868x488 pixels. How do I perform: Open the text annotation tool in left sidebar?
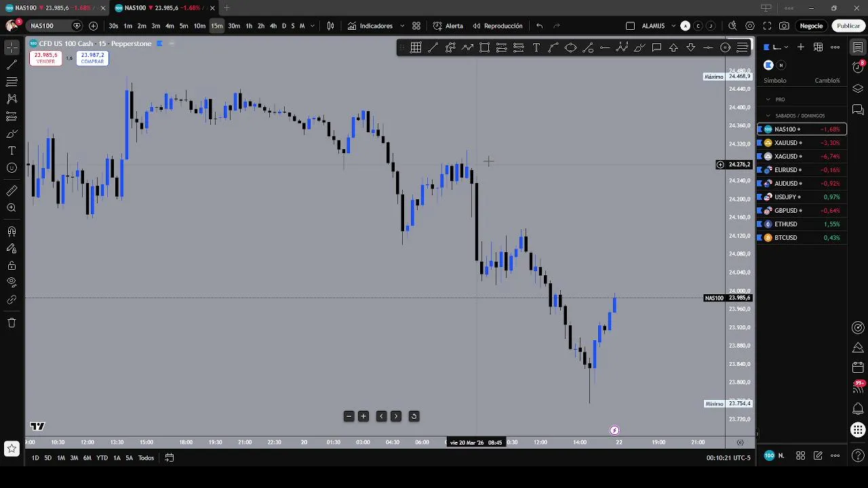12,150
